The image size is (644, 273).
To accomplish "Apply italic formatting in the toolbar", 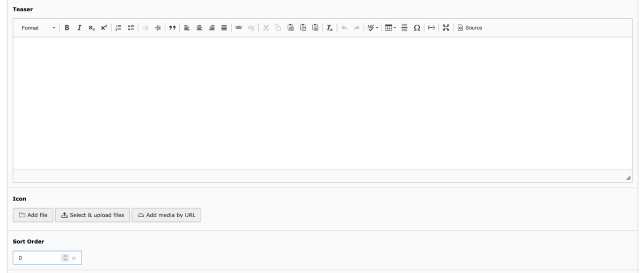I will [79, 28].
